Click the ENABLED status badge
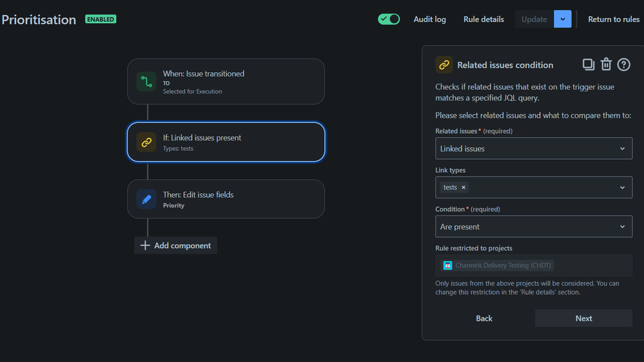The height and width of the screenshot is (362, 644). coord(101,19)
